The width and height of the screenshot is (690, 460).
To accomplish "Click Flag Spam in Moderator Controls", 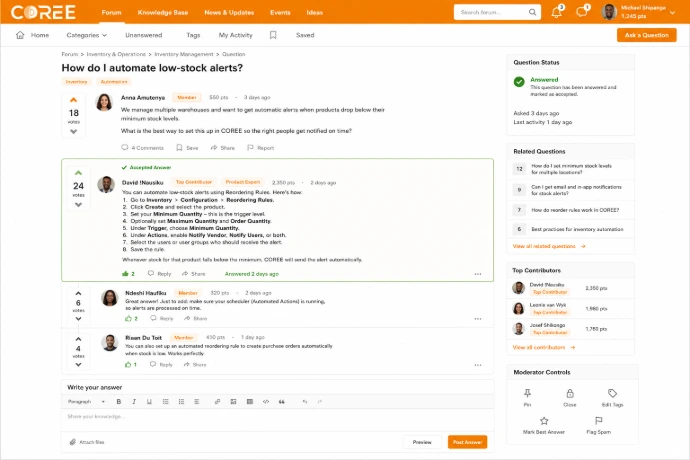I will pyautogui.click(x=598, y=425).
